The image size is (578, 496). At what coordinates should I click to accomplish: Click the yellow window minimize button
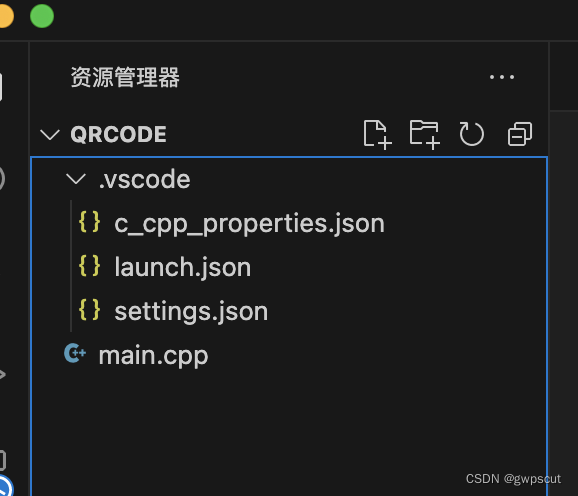6,16
